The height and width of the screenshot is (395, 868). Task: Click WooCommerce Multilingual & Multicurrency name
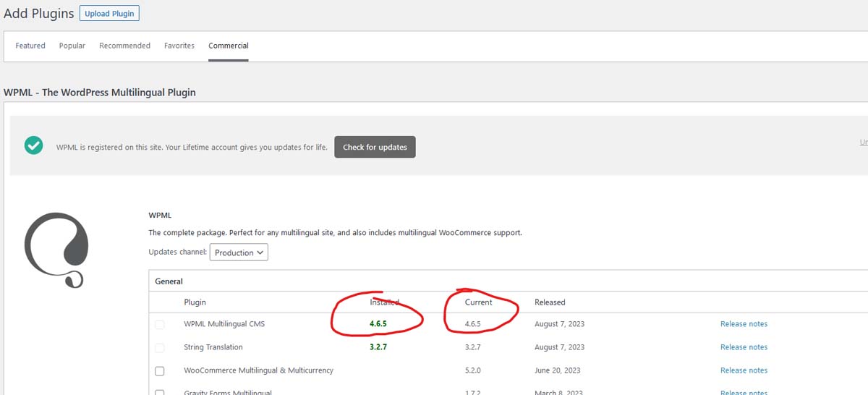tap(259, 370)
